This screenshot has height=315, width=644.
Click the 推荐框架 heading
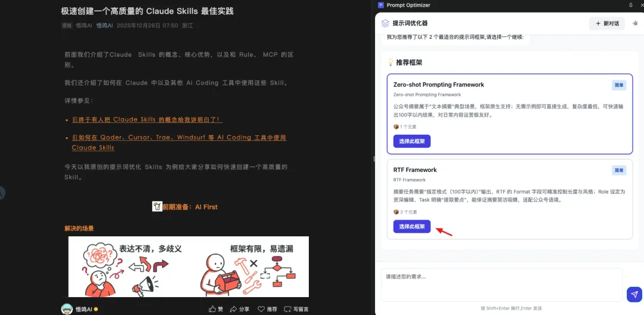click(x=409, y=63)
